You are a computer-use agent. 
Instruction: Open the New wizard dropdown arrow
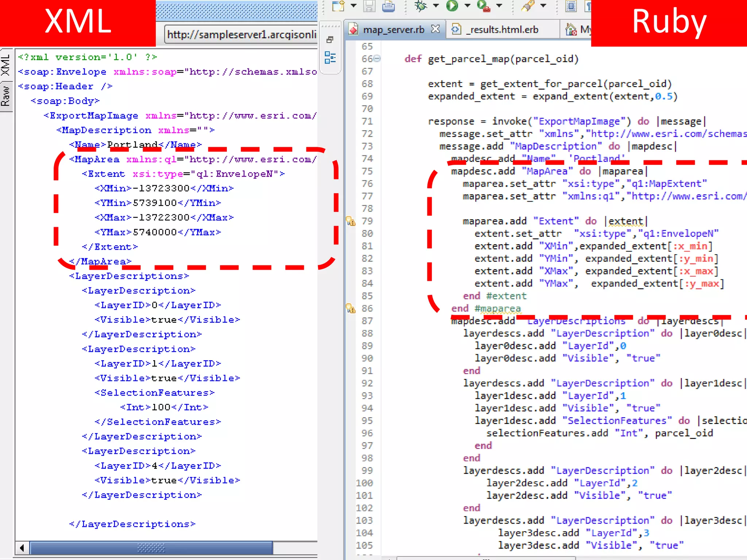[x=353, y=6]
